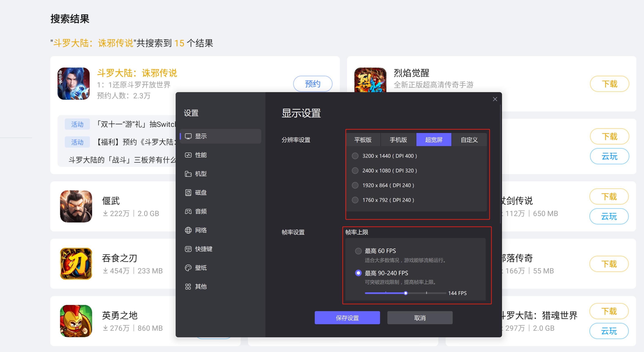
Task: Open Wallpaper (壁纸) palette icon
Action: click(x=188, y=268)
